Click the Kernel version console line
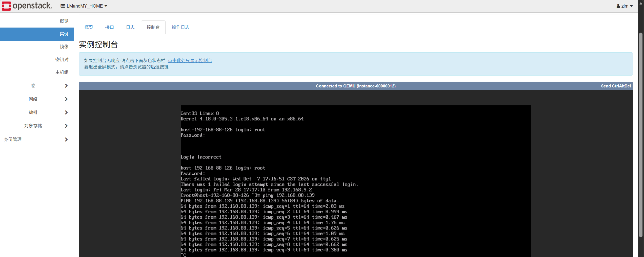This screenshot has width=644, height=257. tap(242, 119)
